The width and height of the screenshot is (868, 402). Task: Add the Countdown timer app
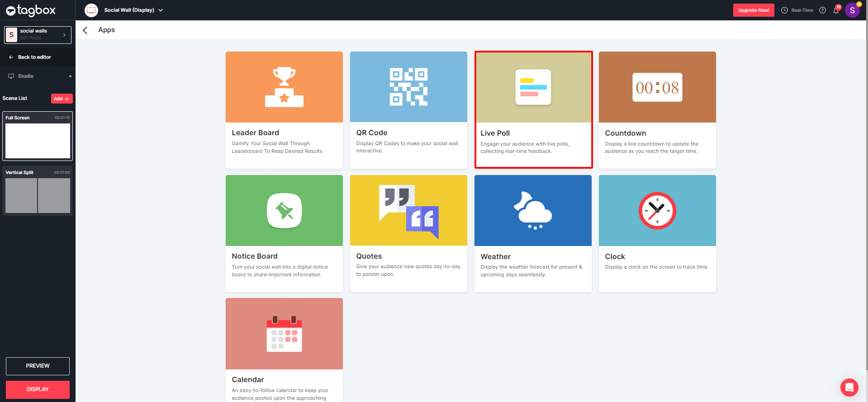click(x=657, y=87)
